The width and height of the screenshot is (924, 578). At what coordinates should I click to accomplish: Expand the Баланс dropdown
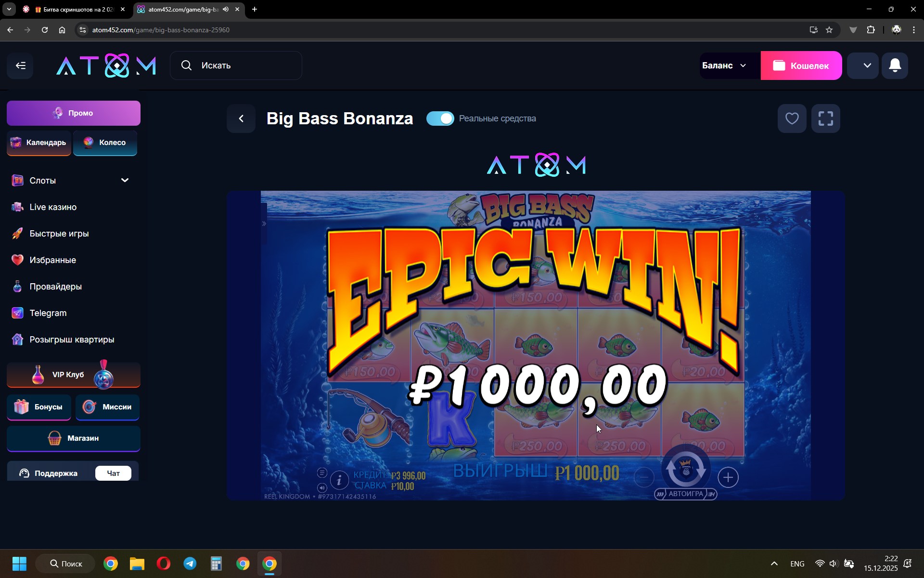coord(725,66)
